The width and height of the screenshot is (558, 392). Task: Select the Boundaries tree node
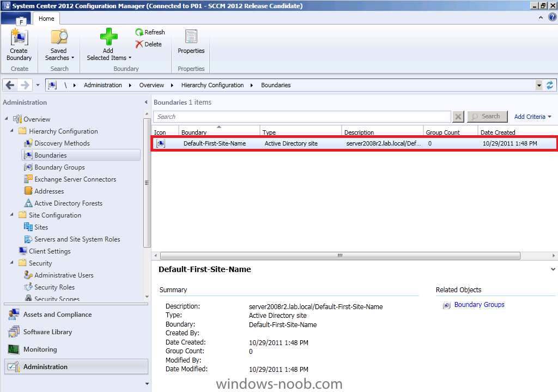tap(81, 155)
